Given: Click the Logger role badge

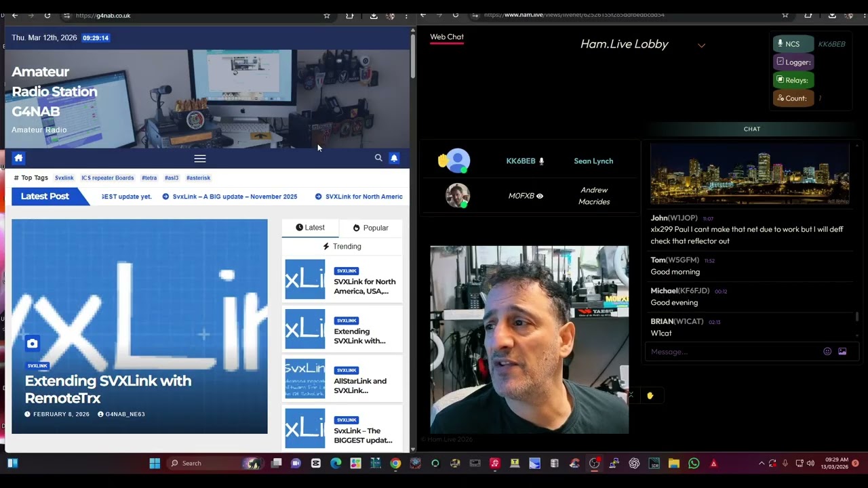Looking at the screenshot, I should tap(793, 62).
